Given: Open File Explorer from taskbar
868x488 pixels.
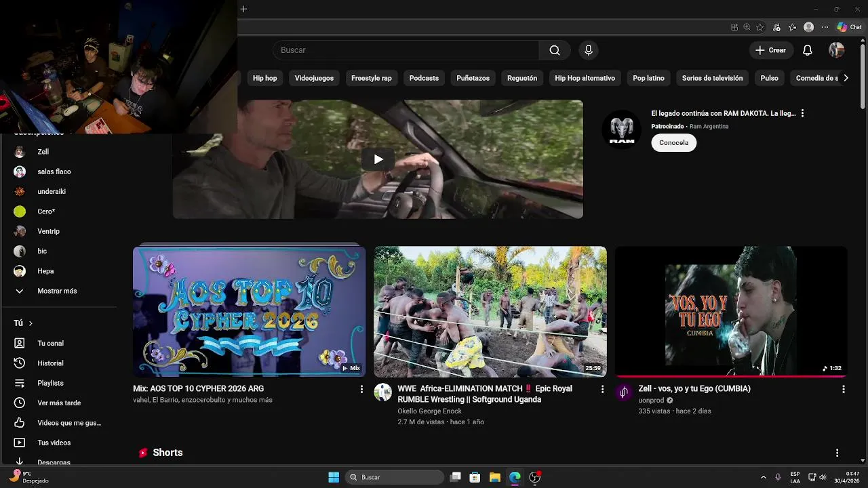Looking at the screenshot, I should point(495,477).
